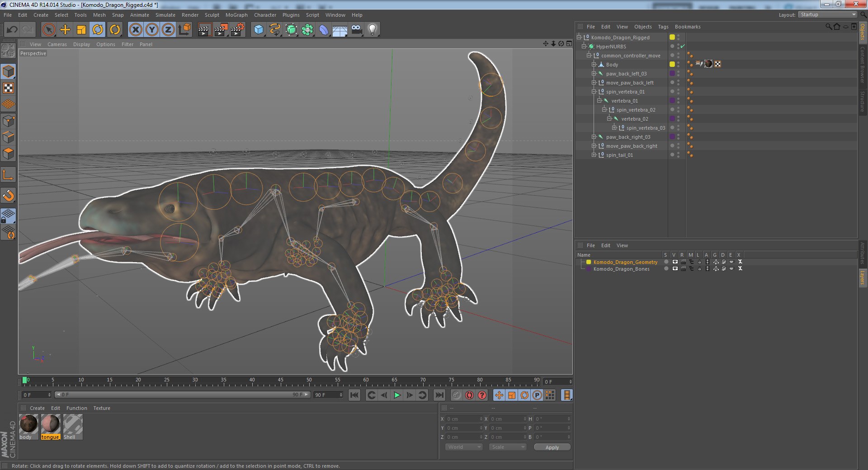
Task: Switch to Model mode
Action: coord(8,71)
